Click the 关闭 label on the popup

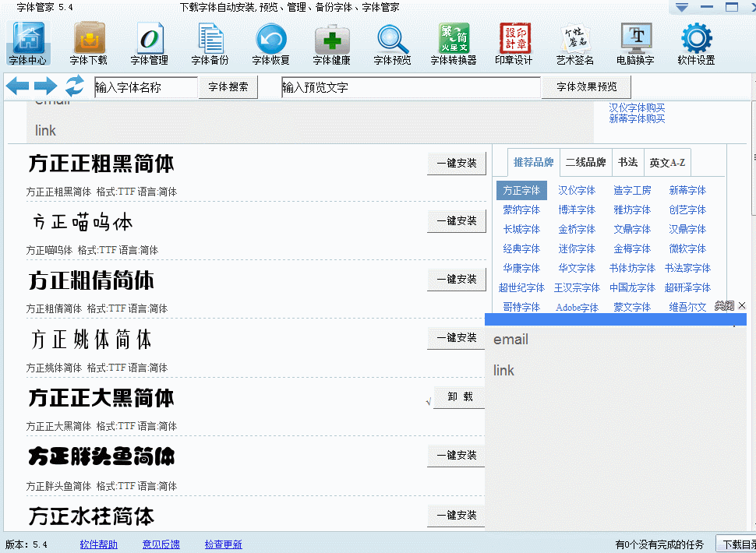[x=724, y=305]
